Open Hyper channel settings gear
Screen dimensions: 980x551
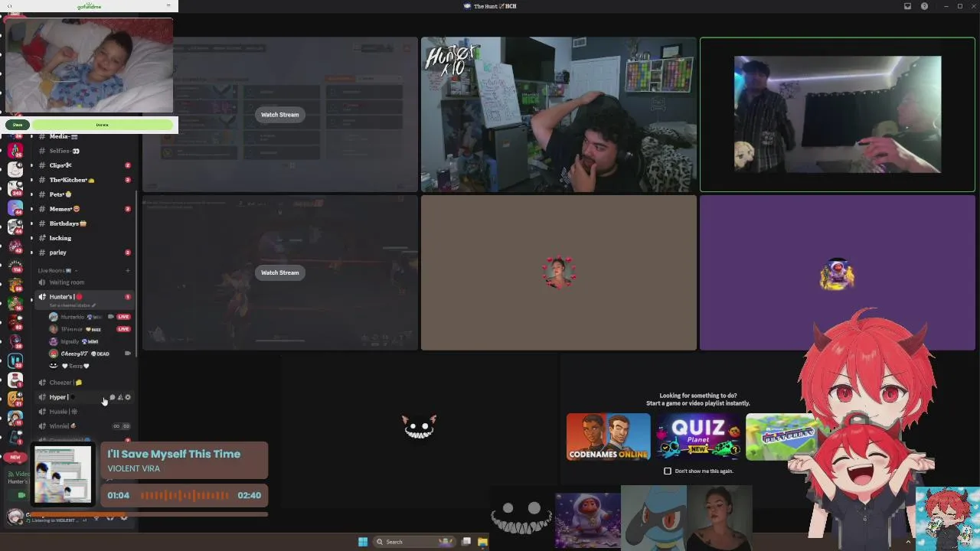128,397
